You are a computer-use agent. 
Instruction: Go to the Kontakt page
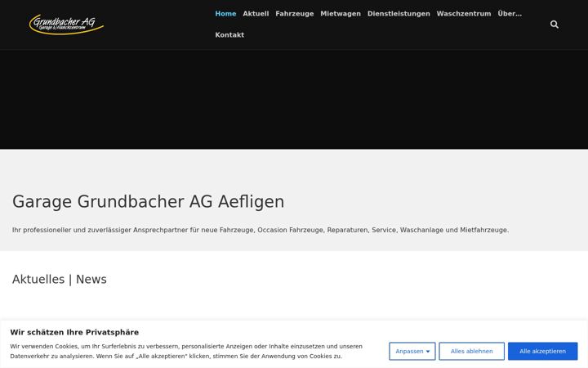[229, 35]
